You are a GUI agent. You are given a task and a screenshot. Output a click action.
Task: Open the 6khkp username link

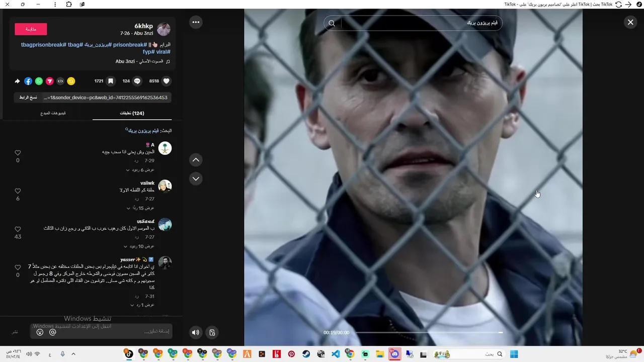point(143,26)
